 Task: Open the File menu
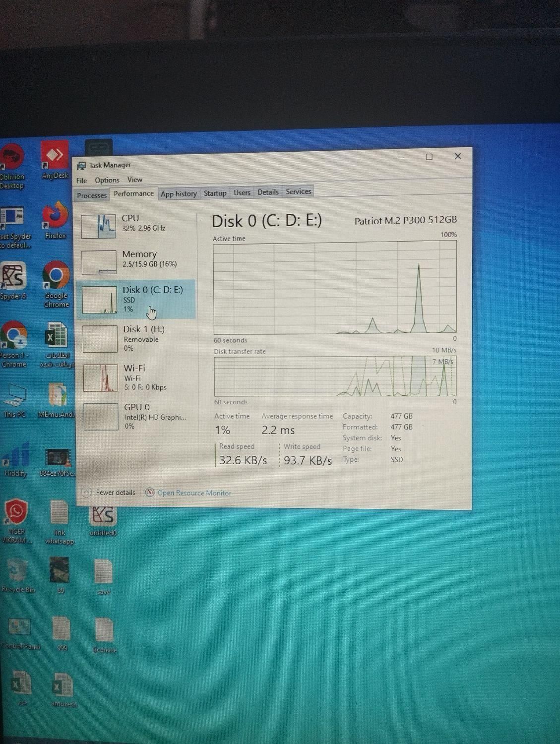pyautogui.click(x=81, y=181)
